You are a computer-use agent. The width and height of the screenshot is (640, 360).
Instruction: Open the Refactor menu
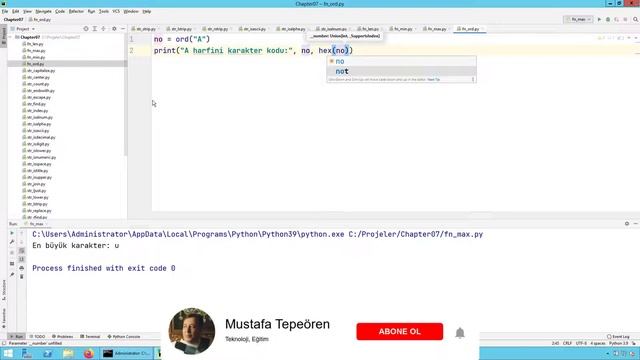click(76, 11)
